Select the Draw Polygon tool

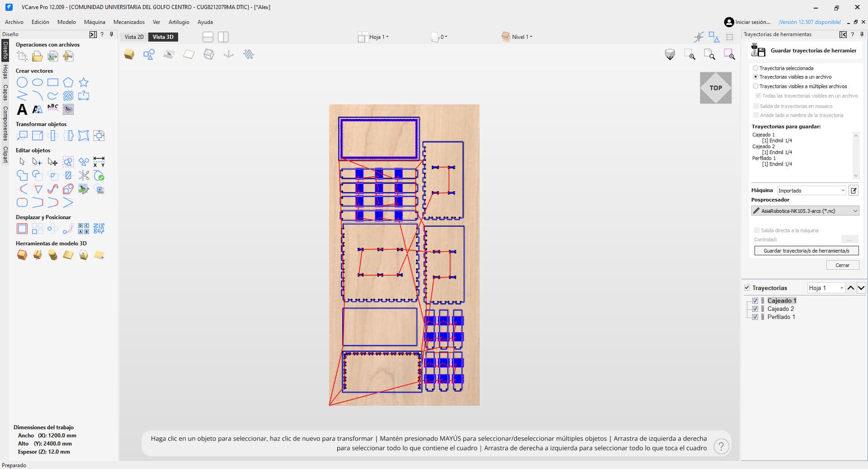coord(68,82)
